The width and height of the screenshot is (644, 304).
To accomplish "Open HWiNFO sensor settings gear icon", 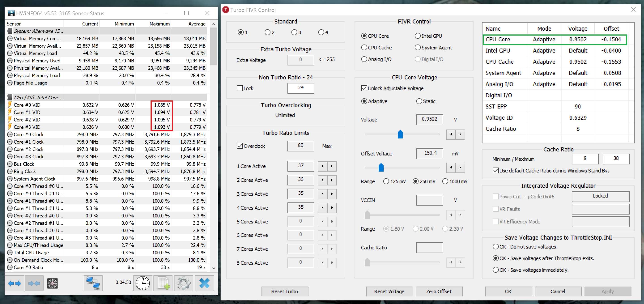I will click(184, 283).
